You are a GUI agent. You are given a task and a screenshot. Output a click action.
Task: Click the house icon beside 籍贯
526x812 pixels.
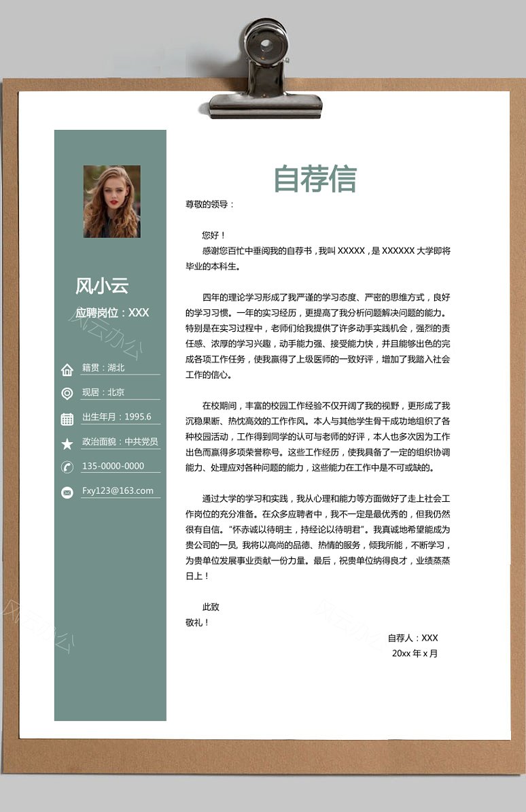[x=67, y=369]
